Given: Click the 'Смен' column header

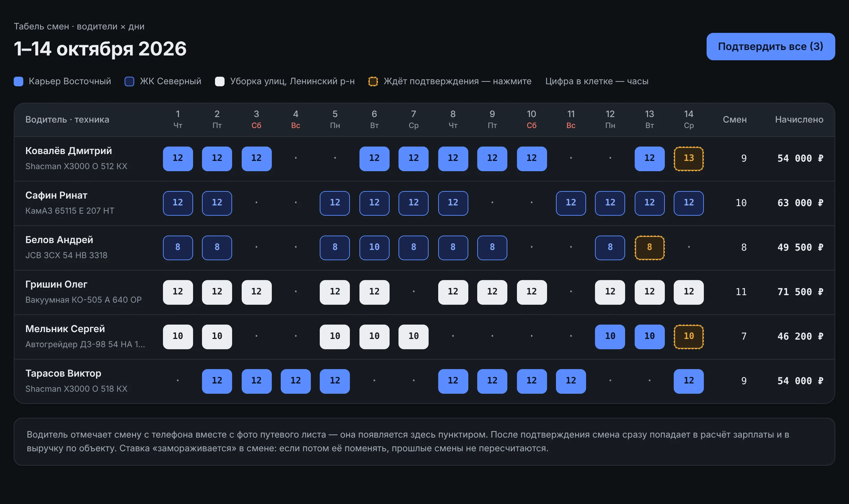Looking at the screenshot, I should coord(735,119).
